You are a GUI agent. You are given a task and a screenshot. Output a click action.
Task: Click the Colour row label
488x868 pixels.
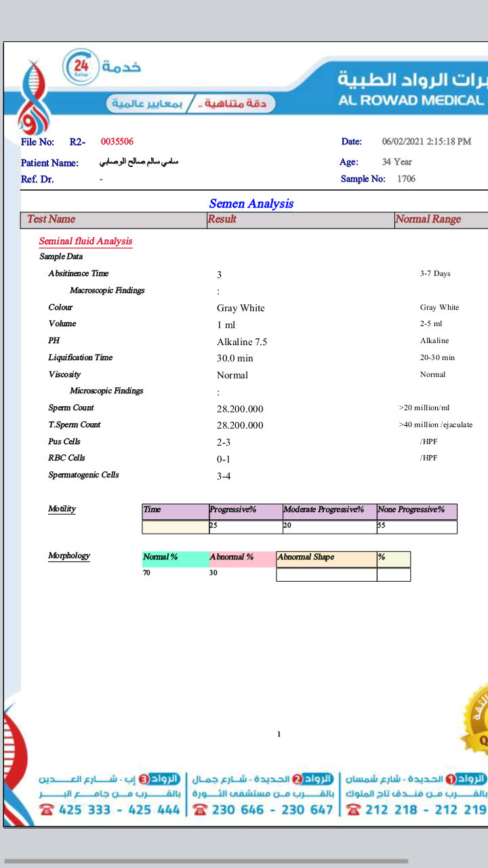tap(60, 307)
